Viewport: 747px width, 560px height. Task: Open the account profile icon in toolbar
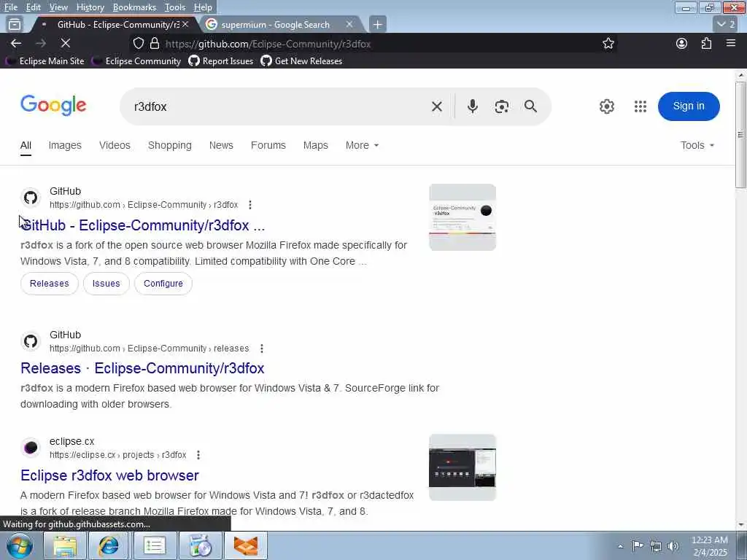682,43
